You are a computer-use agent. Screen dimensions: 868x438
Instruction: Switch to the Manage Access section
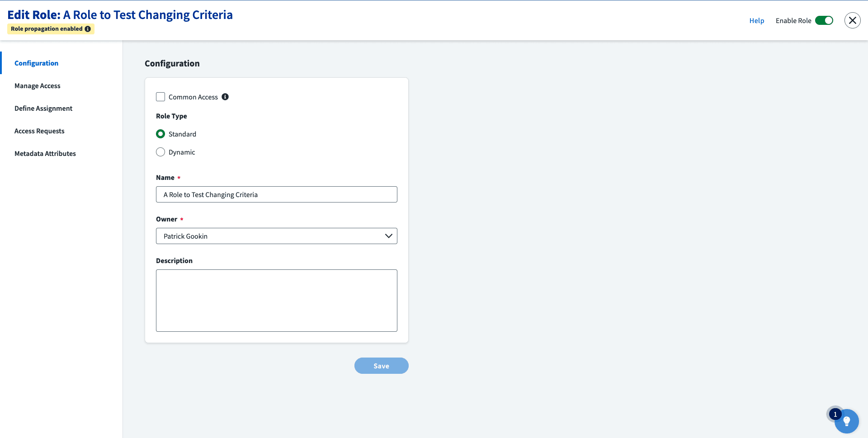pyautogui.click(x=38, y=85)
